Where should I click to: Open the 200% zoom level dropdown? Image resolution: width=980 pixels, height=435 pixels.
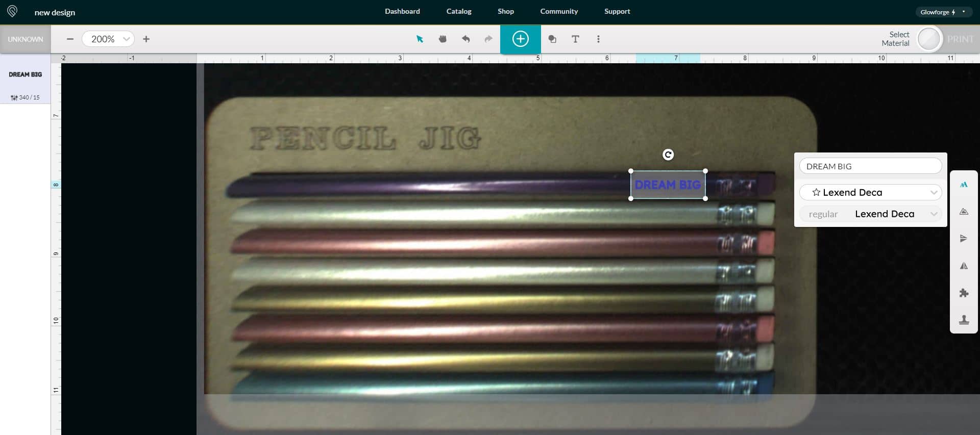[108, 39]
